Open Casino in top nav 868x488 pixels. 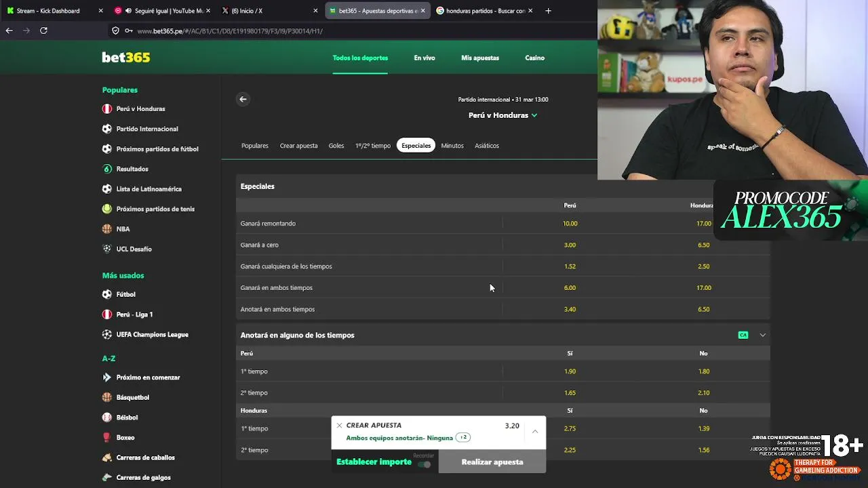(x=534, y=58)
